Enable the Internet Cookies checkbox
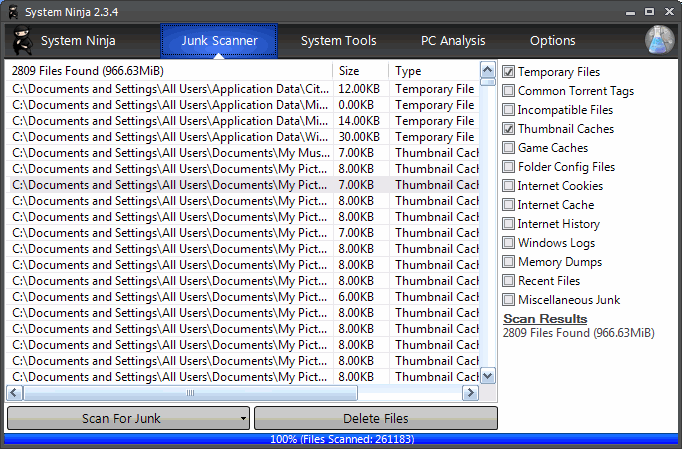The height and width of the screenshot is (449, 682). coord(509,186)
